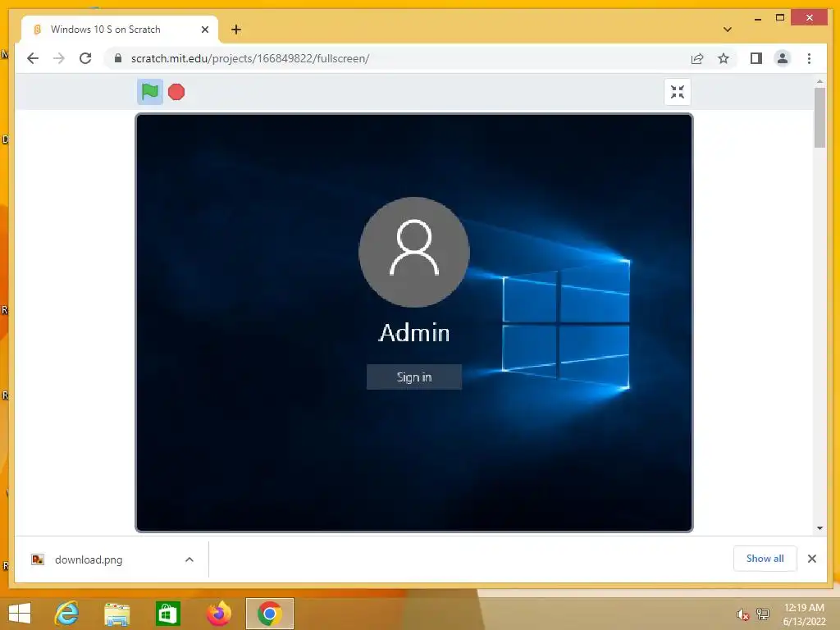
Task: Click the Admin user avatar
Action: tap(414, 252)
